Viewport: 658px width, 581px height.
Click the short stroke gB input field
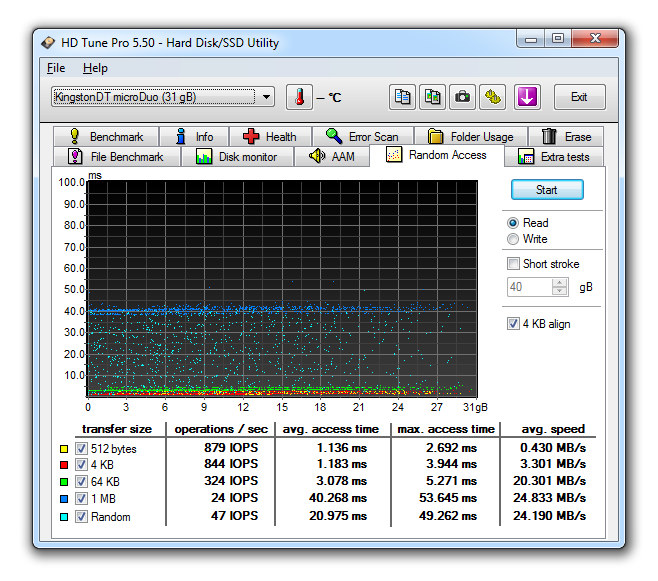tap(530, 287)
